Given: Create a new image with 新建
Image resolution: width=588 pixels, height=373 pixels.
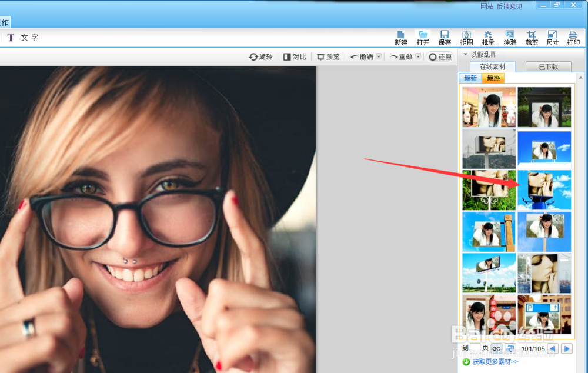Looking at the screenshot, I should tap(401, 38).
